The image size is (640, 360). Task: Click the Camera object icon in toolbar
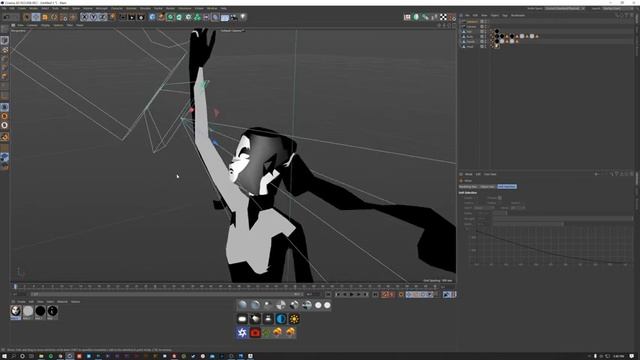pos(233,17)
